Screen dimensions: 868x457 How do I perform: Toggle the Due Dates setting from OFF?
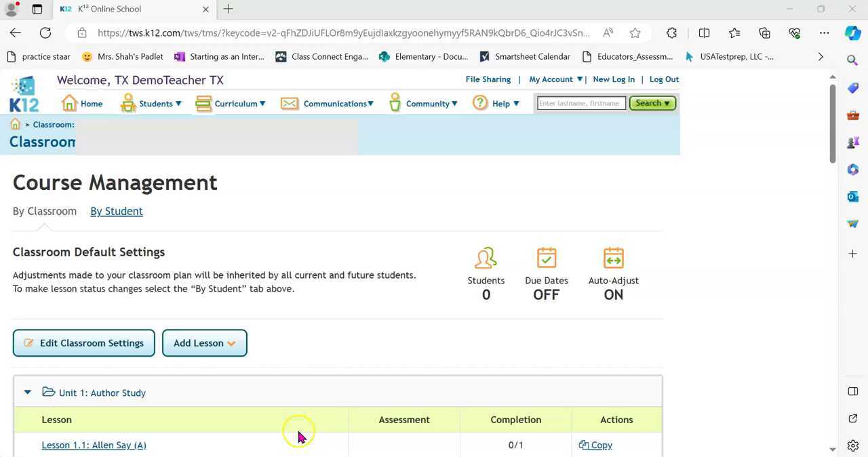(546, 294)
